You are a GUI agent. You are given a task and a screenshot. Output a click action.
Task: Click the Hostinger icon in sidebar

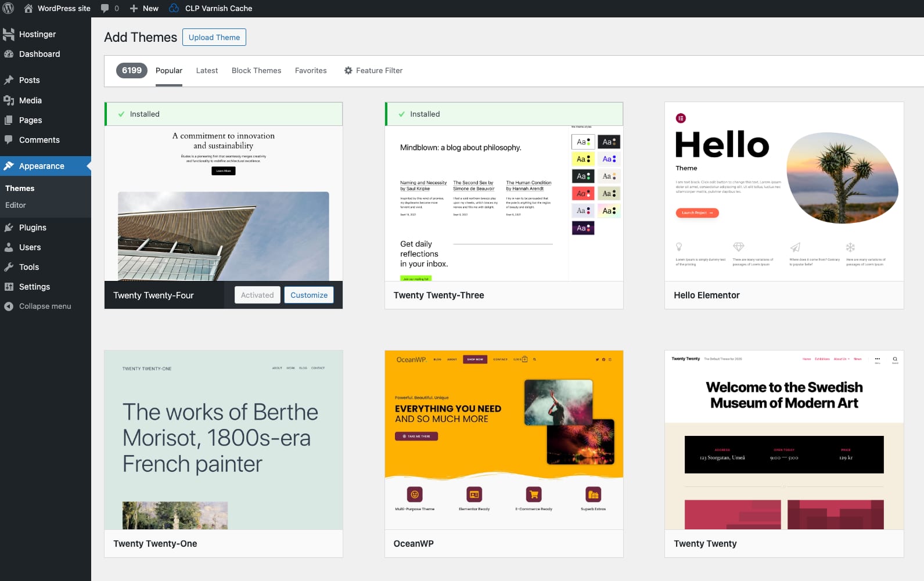(x=9, y=34)
